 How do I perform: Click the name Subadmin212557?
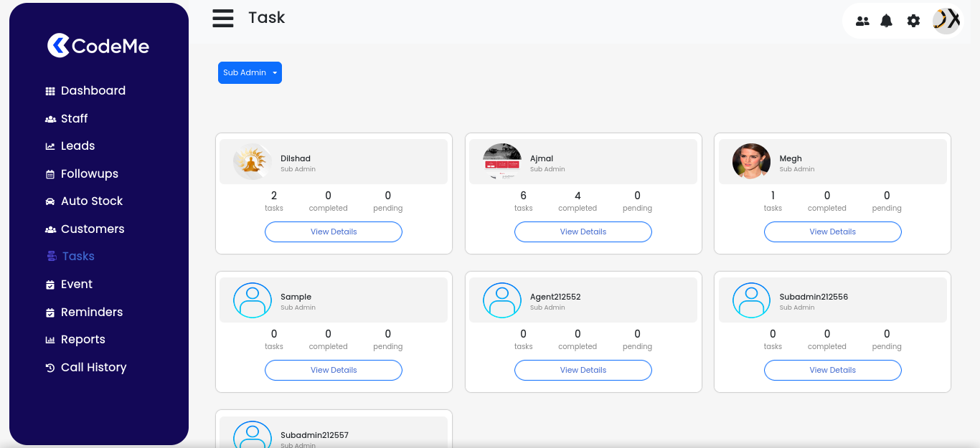click(314, 435)
